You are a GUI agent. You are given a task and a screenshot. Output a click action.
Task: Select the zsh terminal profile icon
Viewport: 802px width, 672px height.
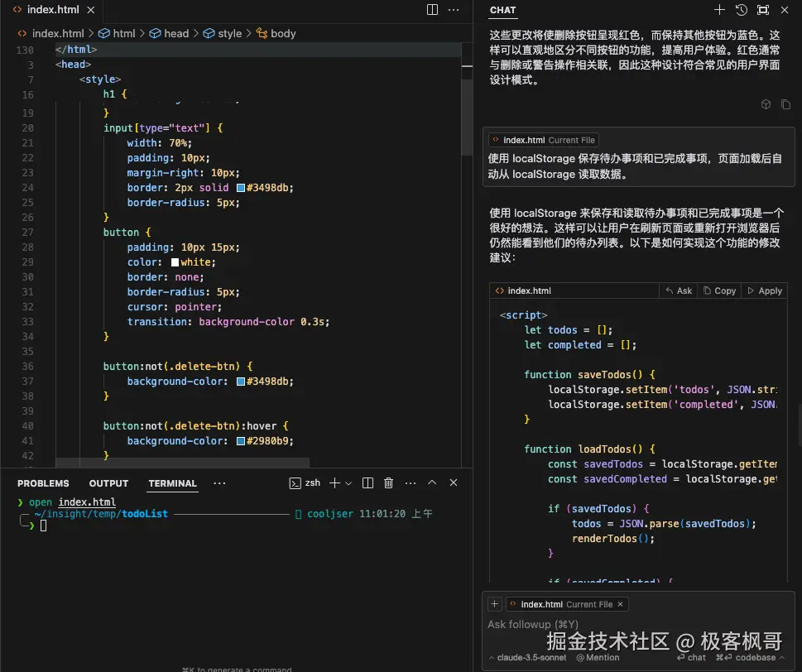click(295, 483)
